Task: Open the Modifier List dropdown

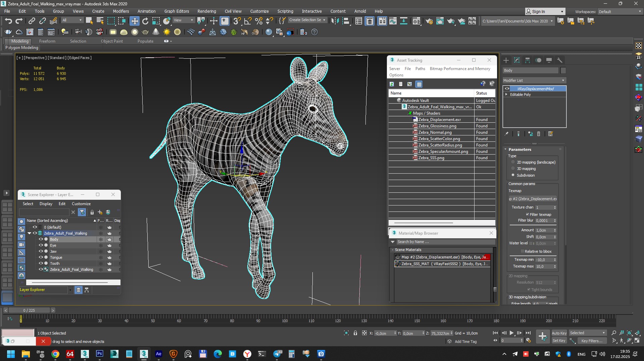Action: coord(534,80)
